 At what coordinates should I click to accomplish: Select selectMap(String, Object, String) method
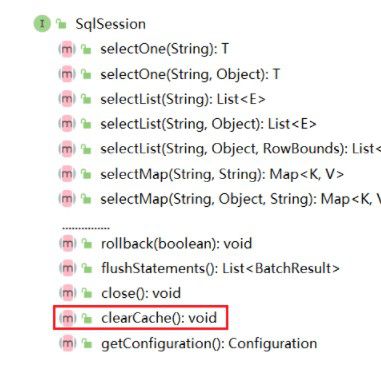[241, 199]
